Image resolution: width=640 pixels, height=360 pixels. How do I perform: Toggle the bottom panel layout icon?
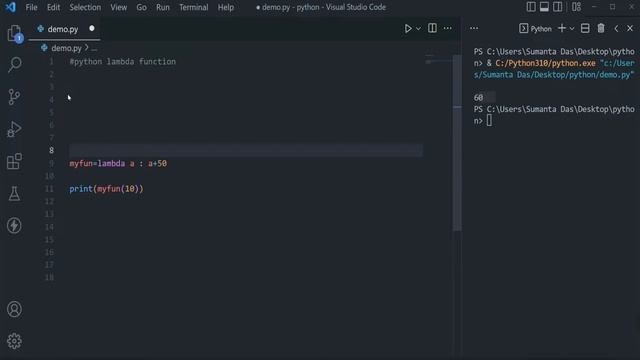click(544, 7)
